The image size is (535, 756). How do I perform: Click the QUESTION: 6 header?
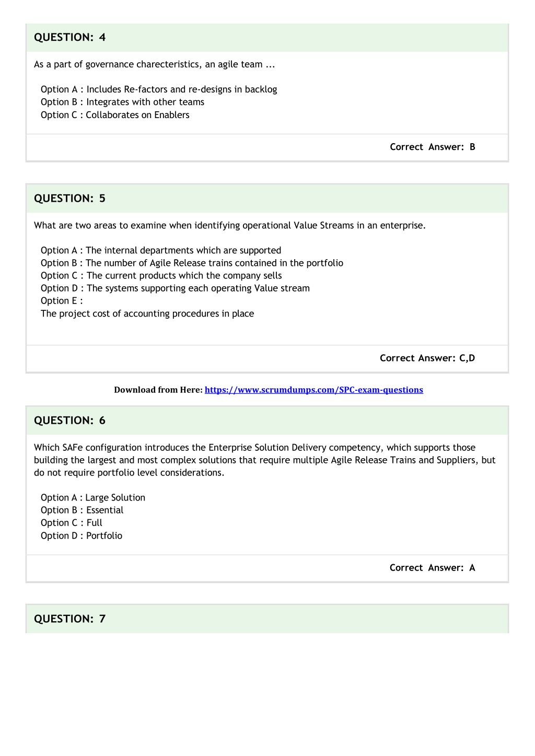(x=267, y=420)
